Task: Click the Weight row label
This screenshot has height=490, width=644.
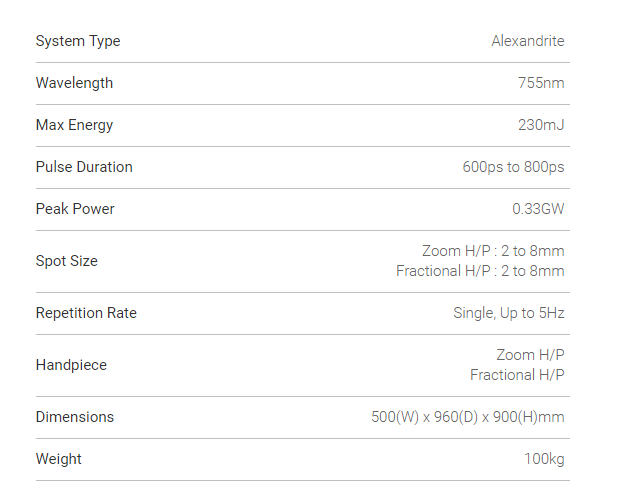Action: [59, 459]
